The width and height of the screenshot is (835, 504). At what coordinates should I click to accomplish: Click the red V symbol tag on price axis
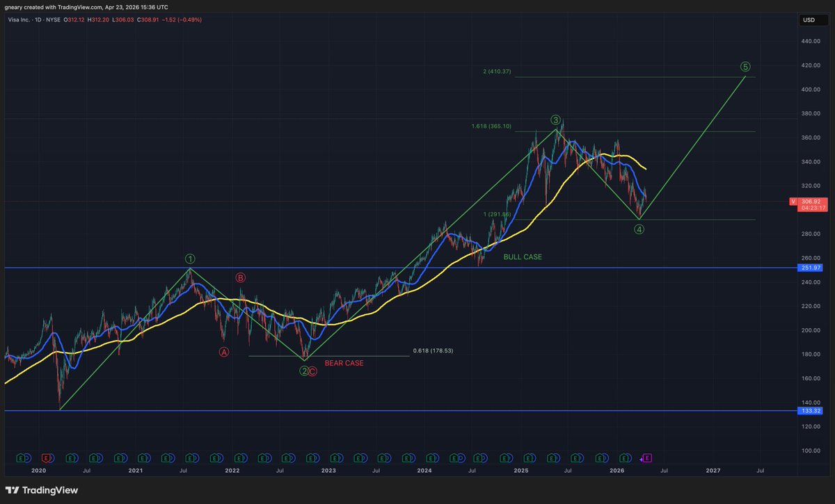click(x=793, y=202)
